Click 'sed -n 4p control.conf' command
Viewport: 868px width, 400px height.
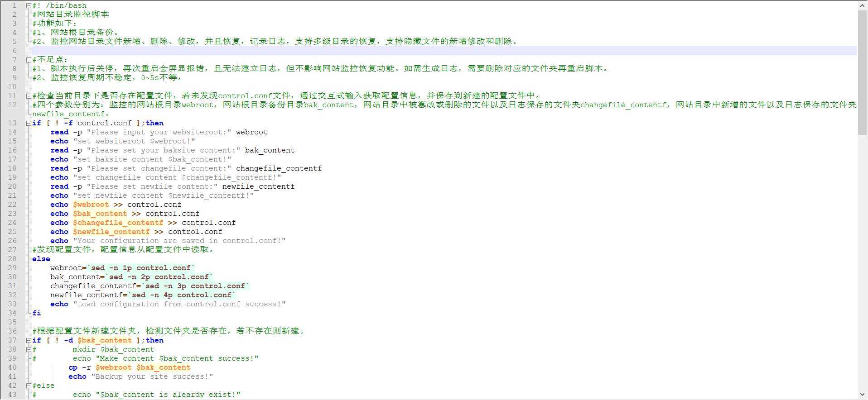(x=182, y=295)
